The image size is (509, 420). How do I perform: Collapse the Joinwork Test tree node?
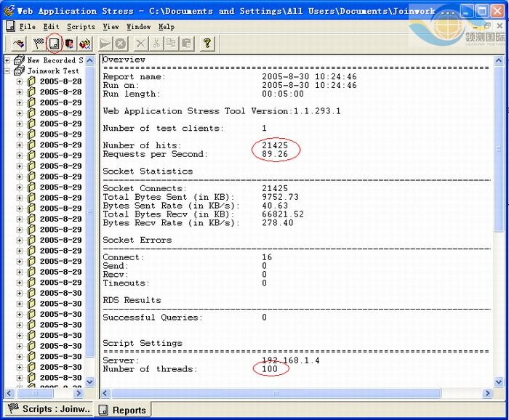(x=7, y=70)
